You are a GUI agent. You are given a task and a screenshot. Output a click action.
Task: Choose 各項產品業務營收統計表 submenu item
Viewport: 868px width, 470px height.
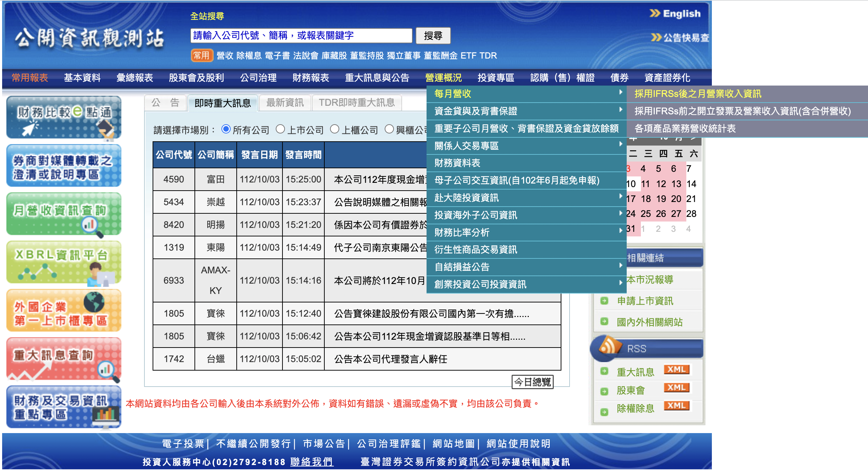747,129
